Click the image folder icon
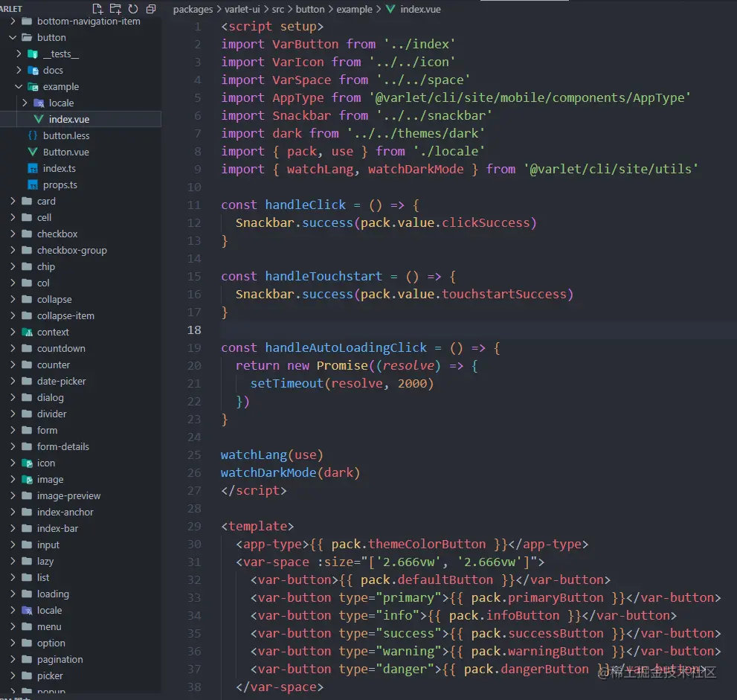The image size is (737, 700). pos(27,480)
